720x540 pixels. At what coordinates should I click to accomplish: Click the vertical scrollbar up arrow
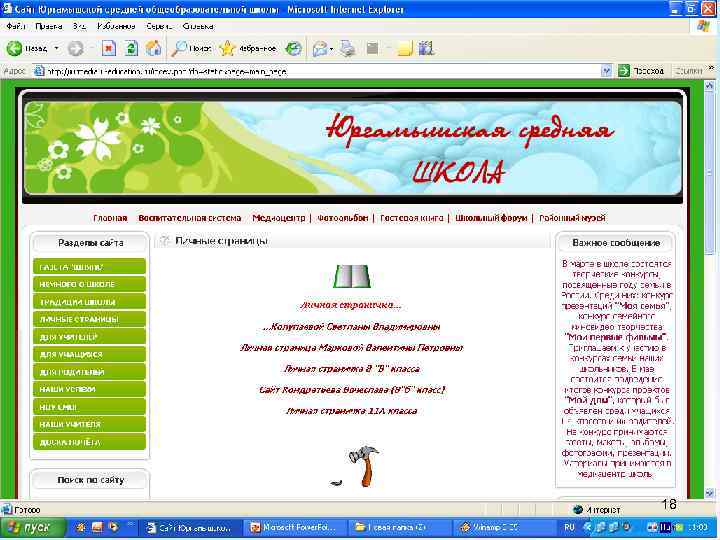710,85
